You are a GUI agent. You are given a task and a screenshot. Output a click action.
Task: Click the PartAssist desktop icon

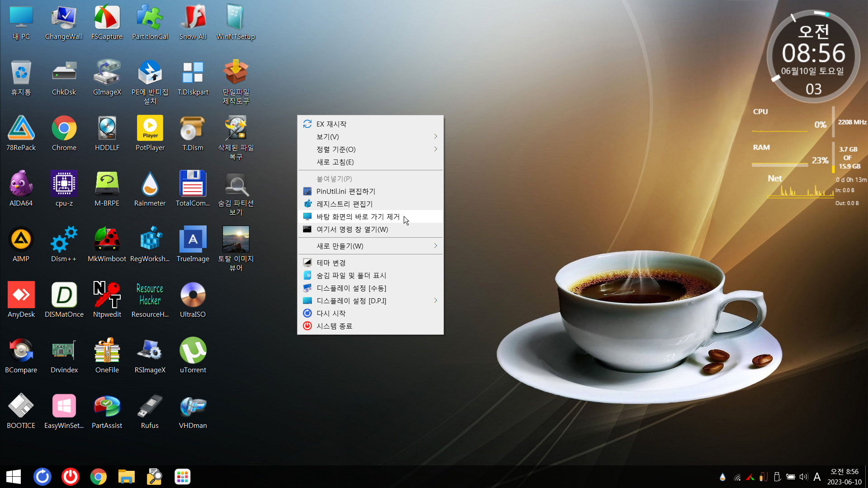point(107,412)
